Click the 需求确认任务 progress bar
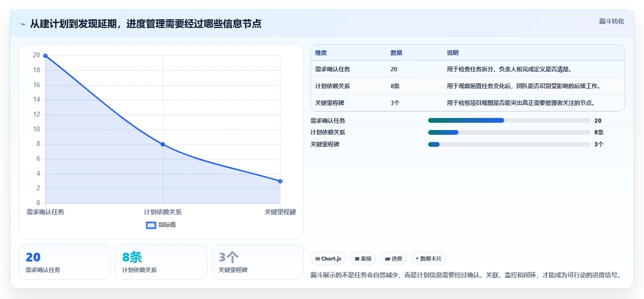 [x=509, y=120]
